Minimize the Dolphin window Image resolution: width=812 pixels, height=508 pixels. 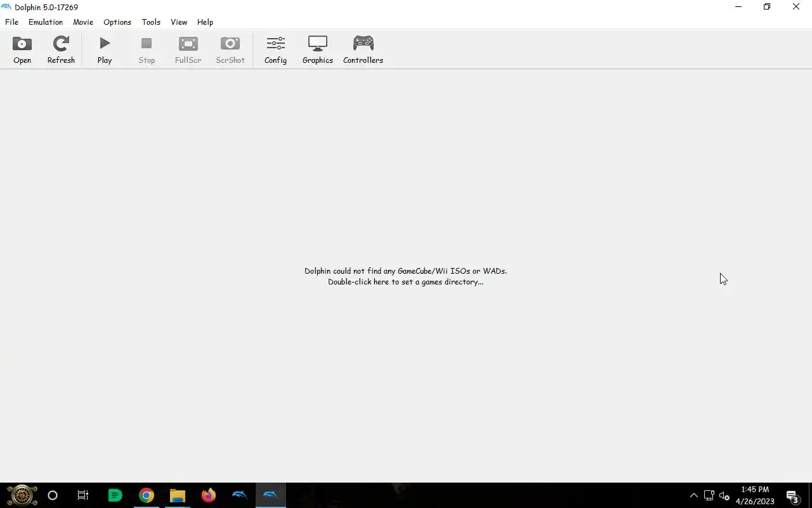point(738,7)
